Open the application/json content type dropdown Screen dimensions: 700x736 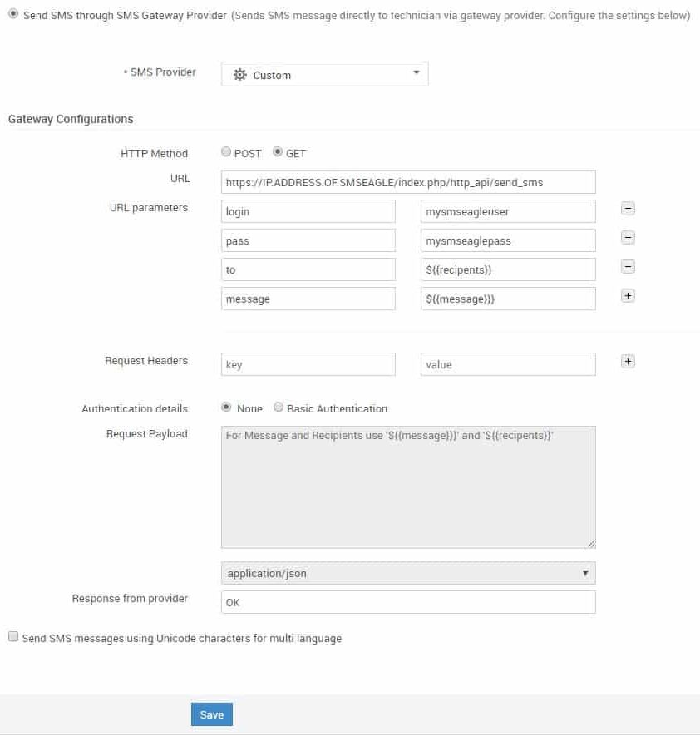click(408, 573)
